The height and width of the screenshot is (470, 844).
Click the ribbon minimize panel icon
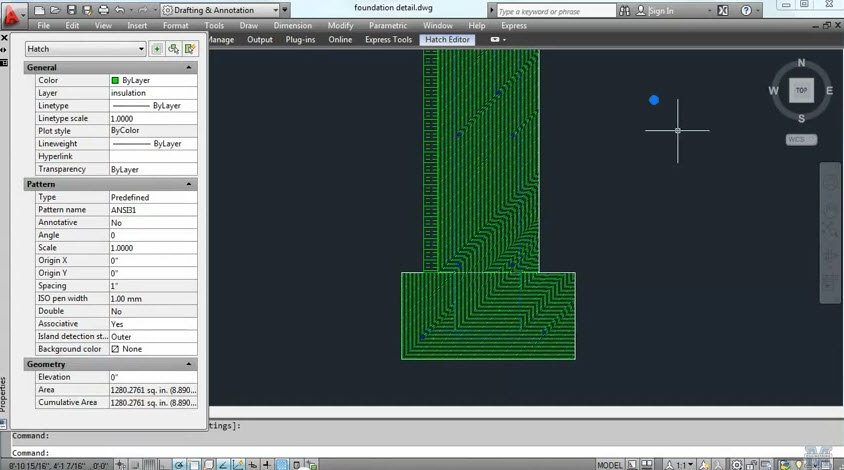pos(495,39)
